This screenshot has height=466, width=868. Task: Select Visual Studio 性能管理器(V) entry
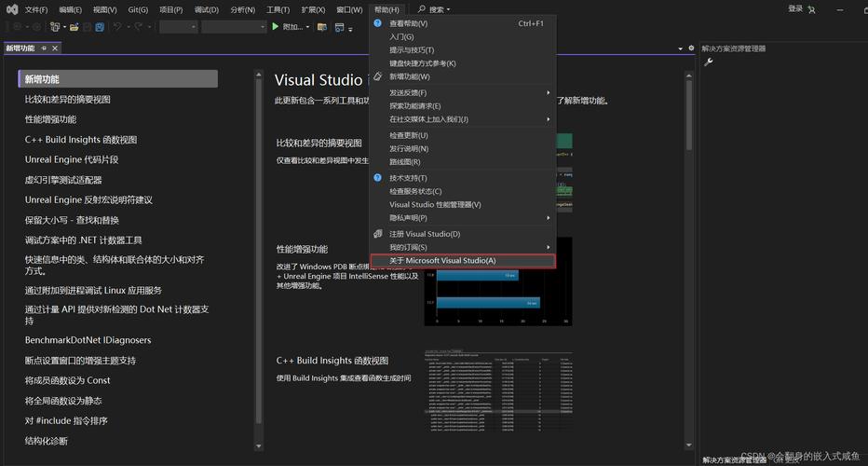(463, 204)
